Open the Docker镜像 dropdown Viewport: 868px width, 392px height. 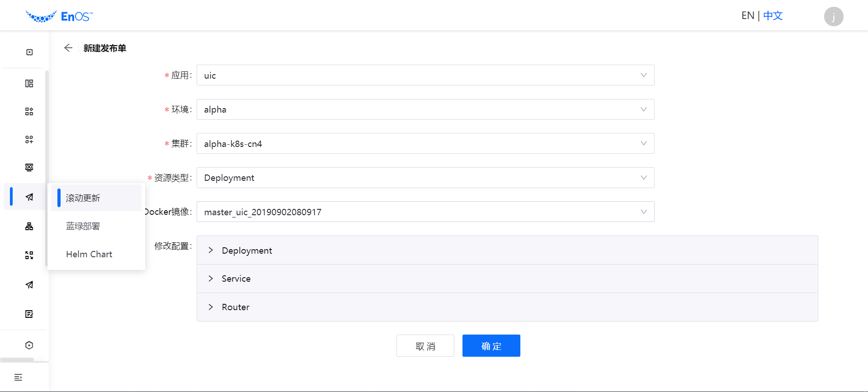(425, 212)
